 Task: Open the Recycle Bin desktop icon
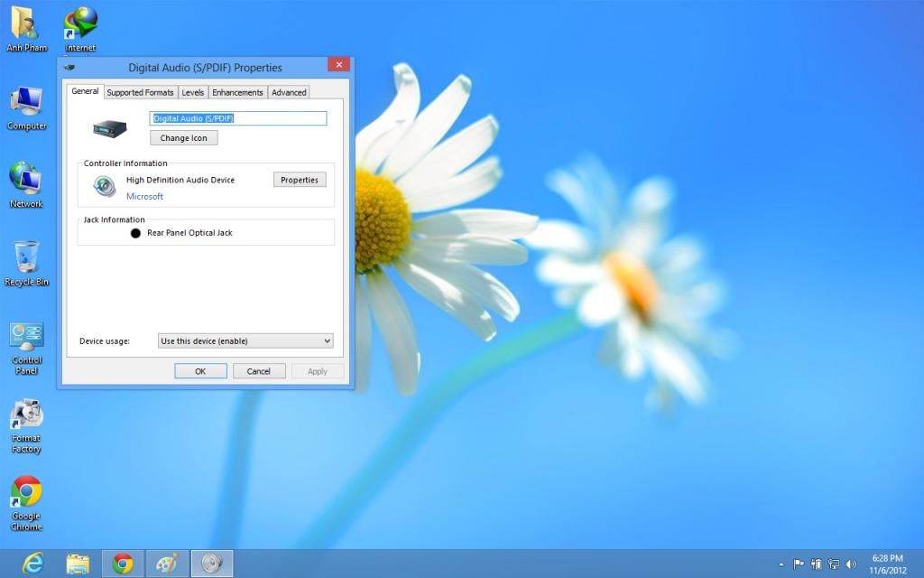(26, 258)
